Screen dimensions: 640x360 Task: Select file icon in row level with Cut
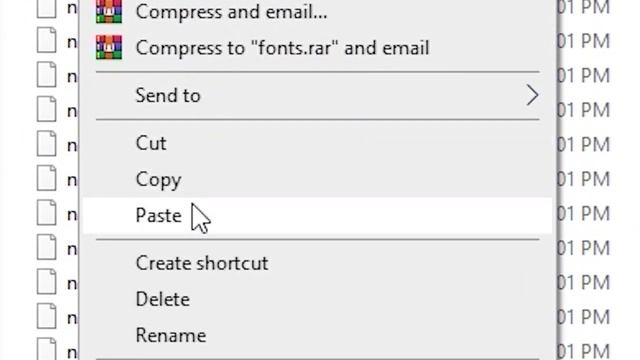click(47, 144)
